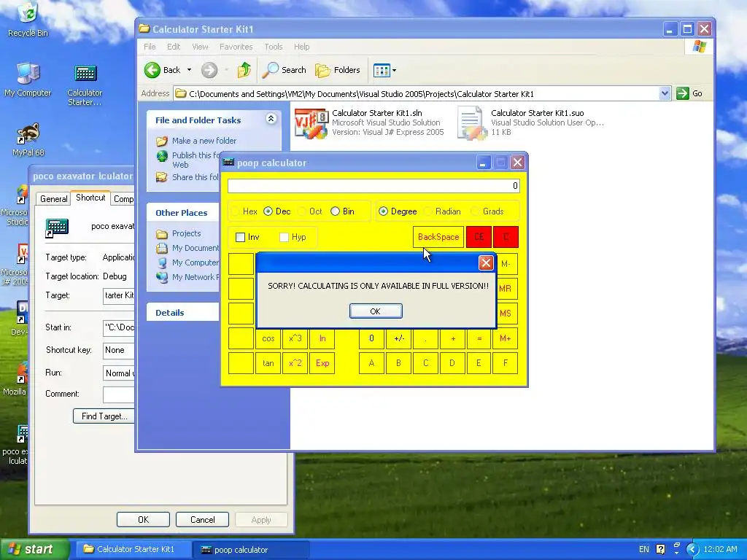This screenshot has height=560, width=747.
Task: Open the Views dropdown arrow
Action: [394, 71]
